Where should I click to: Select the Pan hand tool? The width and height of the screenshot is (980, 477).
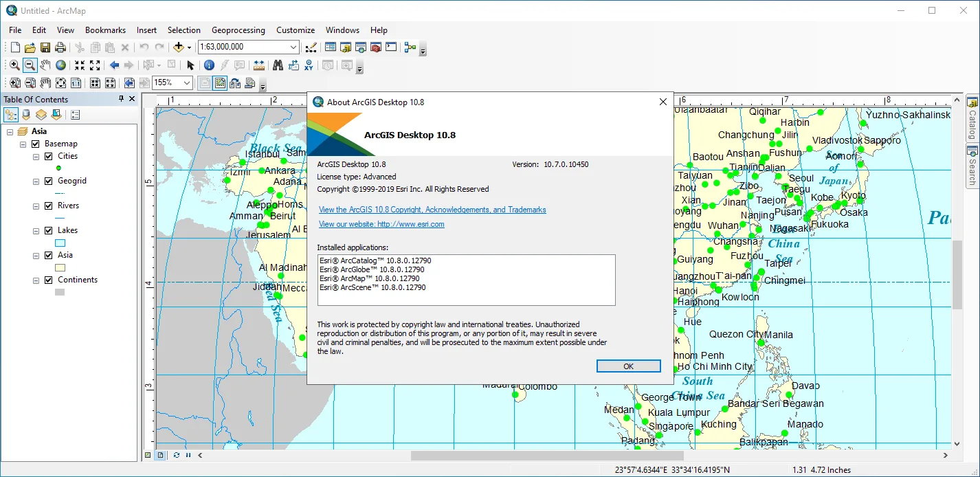[x=45, y=65]
